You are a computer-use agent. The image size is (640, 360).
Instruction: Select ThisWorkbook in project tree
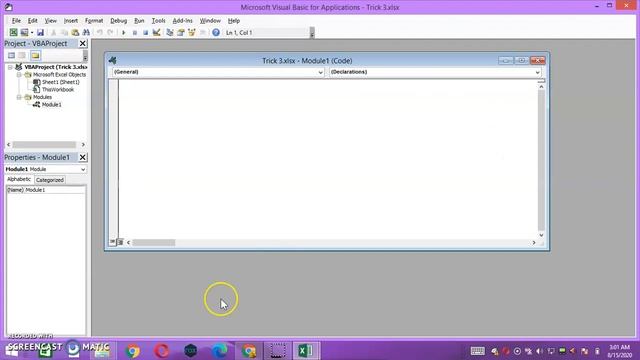(58, 89)
